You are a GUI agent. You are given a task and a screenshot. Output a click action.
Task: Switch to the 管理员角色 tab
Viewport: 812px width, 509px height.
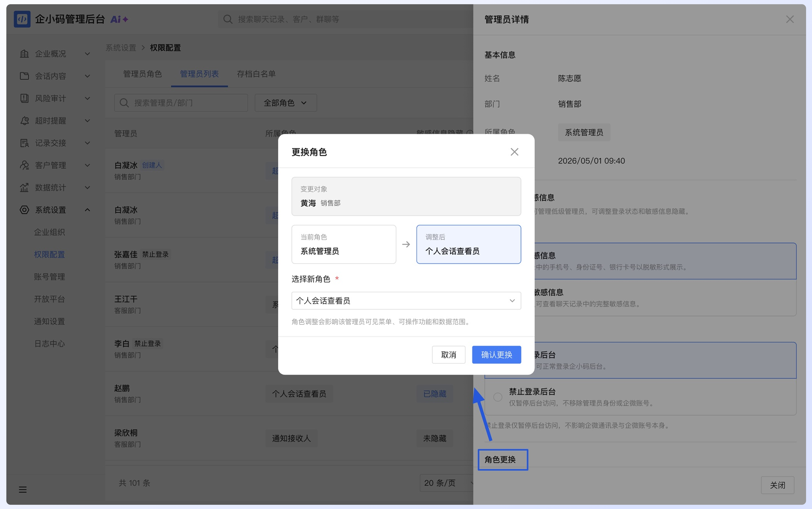click(143, 74)
